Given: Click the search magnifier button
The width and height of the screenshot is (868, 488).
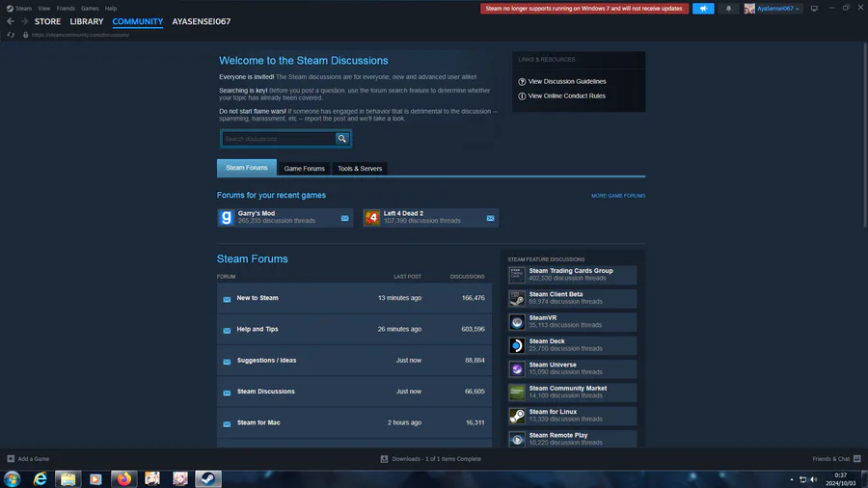Looking at the screenshot, I should [342, 139].
